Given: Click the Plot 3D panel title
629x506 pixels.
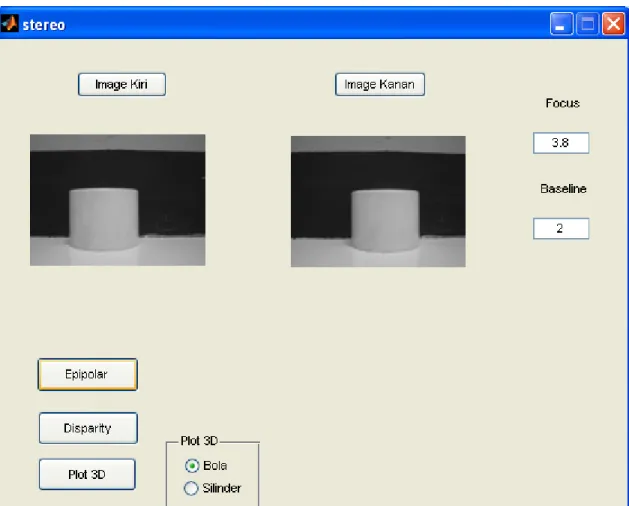Looking at the screenshot, I should (x=199, y=441).
